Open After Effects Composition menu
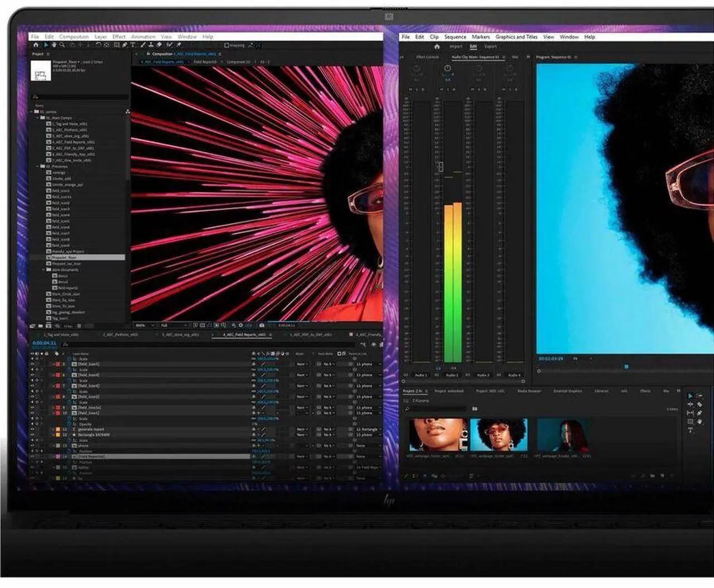The height and width of the screenshot is (588, 714). [74, 37]
